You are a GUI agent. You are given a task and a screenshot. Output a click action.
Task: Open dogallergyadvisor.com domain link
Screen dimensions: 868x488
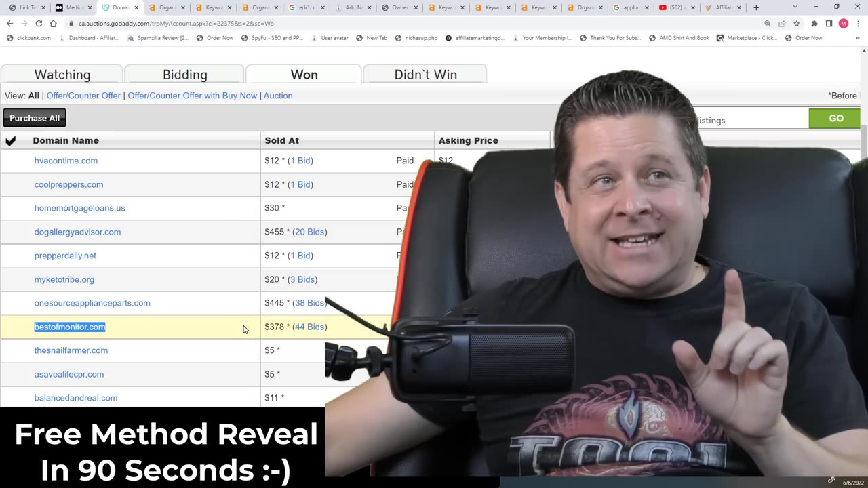click(77, 232)
